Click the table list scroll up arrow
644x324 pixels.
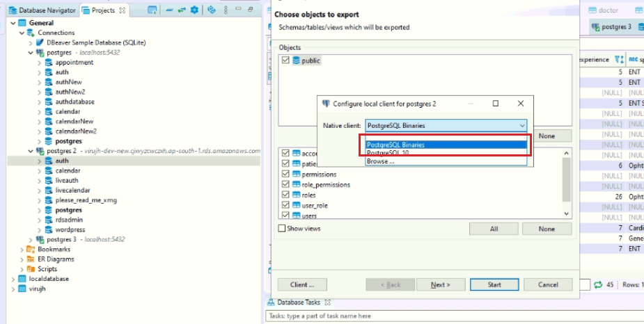click(567, 153)
